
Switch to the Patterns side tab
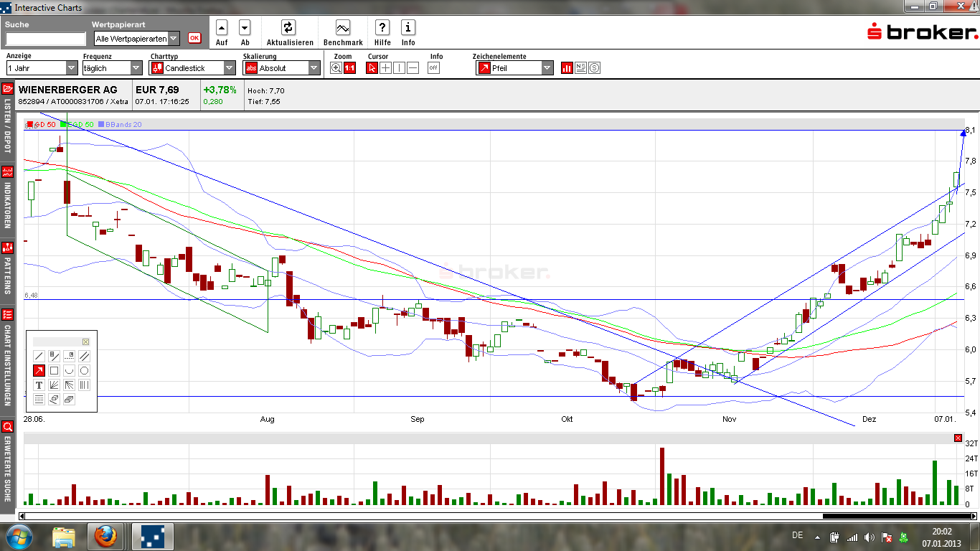click(x=8, y=267)
